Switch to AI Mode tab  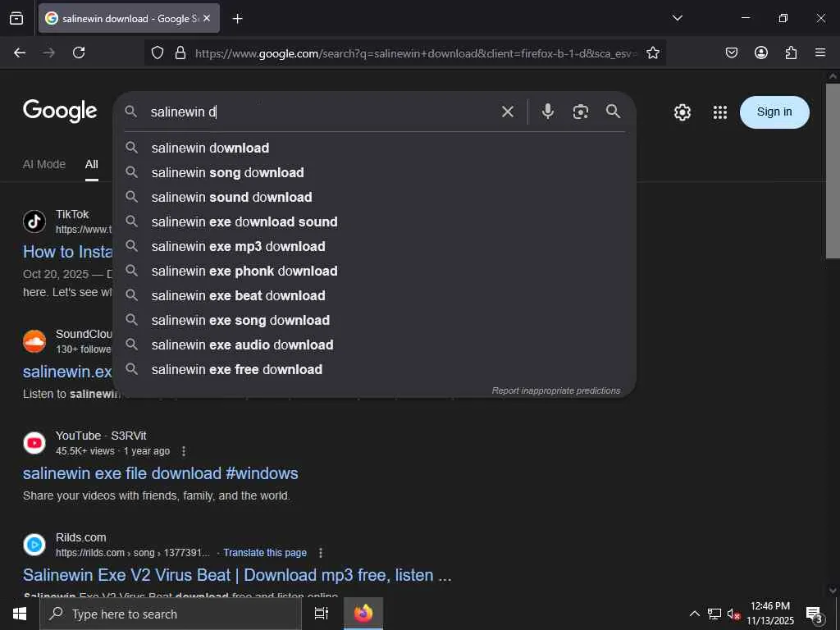point(44,164)
